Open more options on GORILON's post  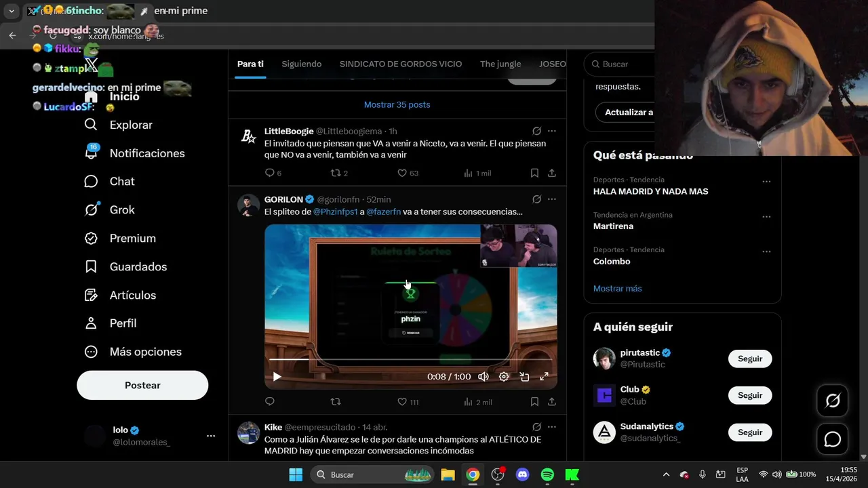tap(552, 199)
